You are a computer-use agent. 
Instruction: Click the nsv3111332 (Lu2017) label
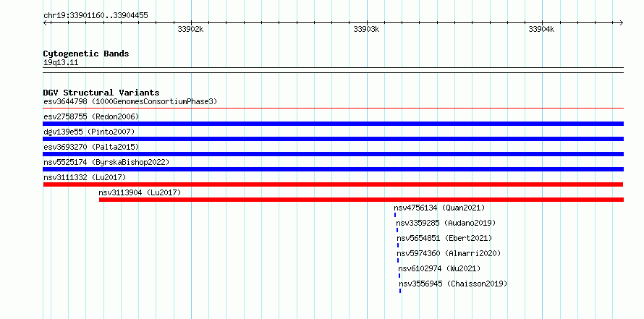click(x=85, y=177)
